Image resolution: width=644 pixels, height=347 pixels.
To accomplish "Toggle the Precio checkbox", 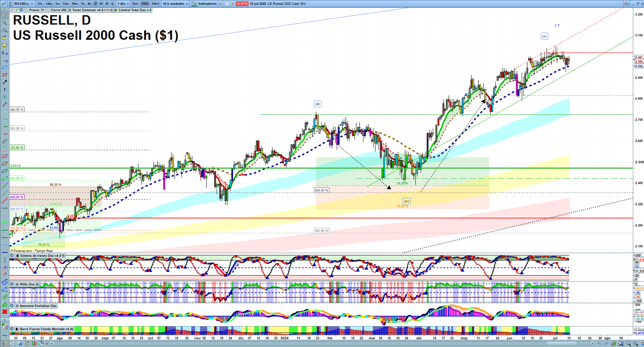I will 27,10.
